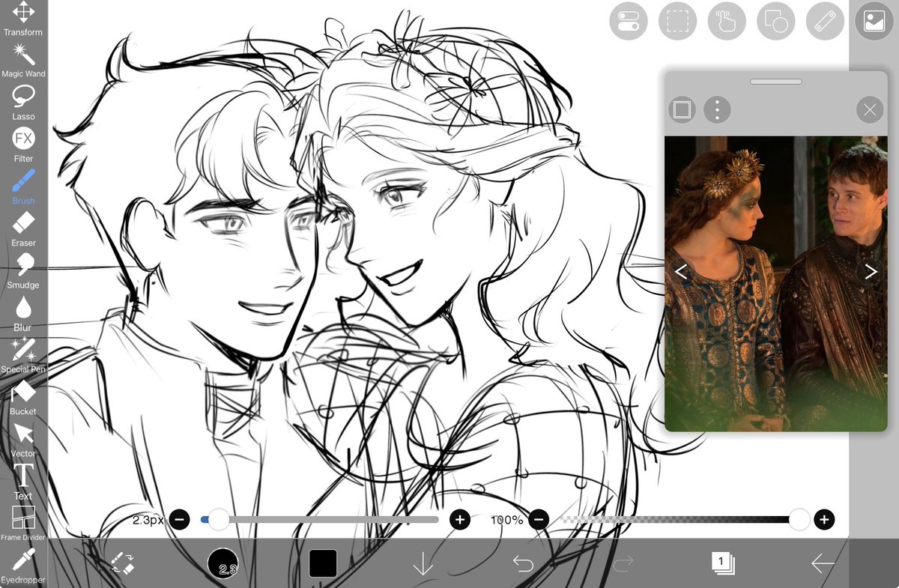The width and height of the screenshot is (899, 588).
Task: Go back with the left arrow
Action: (x=823, y=563)
